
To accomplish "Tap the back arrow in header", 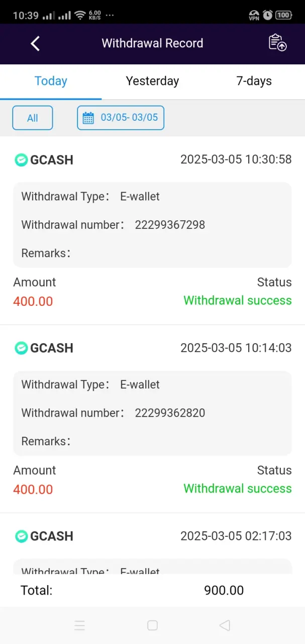I will pos(35,44).
